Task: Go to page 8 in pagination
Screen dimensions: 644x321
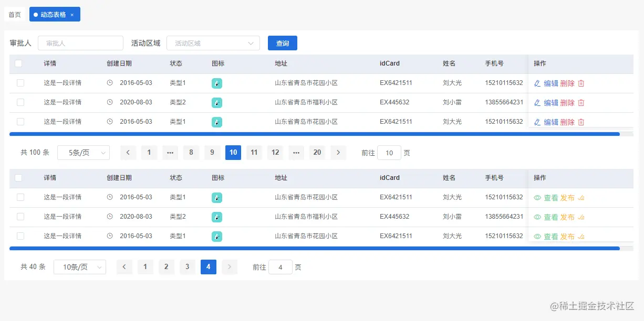Action: tap(191, 153)
